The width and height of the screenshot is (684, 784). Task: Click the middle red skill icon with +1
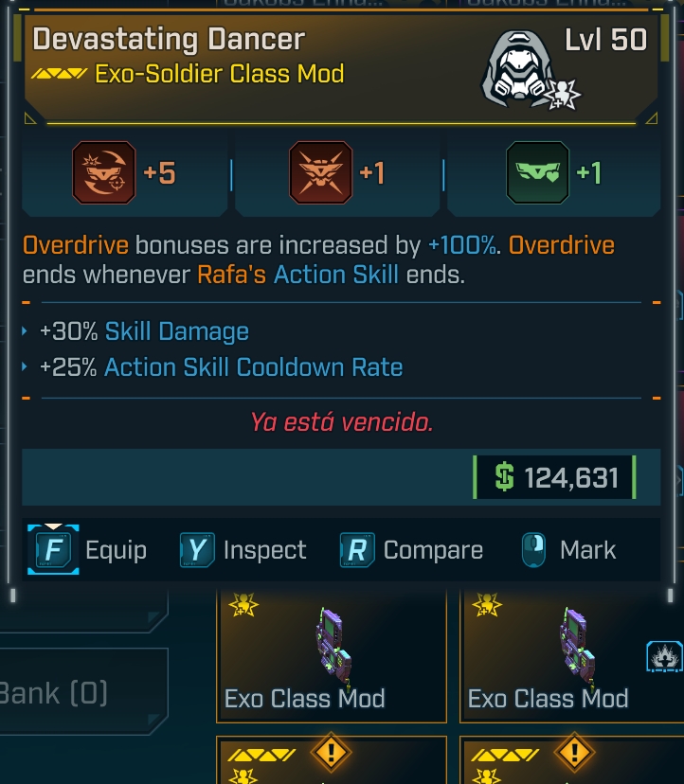(x=320, y=173)
